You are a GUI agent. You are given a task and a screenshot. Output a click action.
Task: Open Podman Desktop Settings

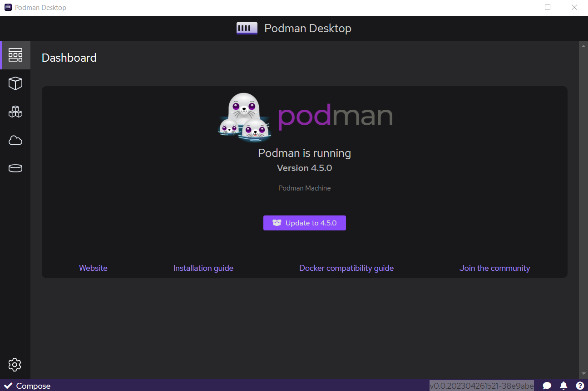15,365
